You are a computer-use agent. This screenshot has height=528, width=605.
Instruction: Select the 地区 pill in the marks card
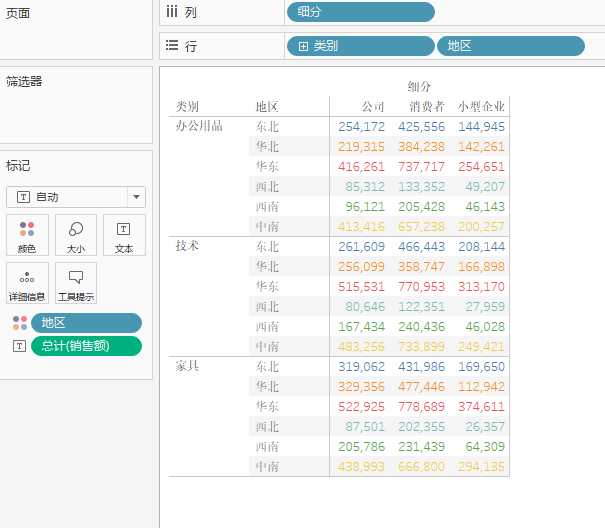pos(86,322)
